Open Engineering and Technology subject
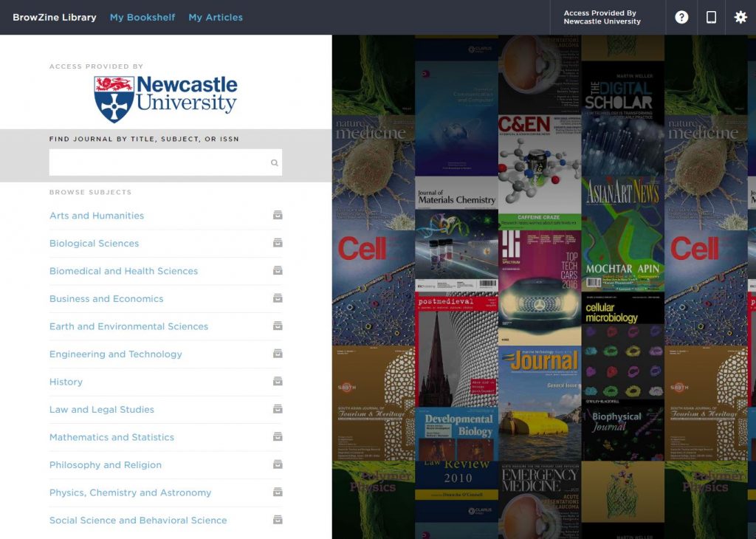Viewport: 756px width, 539px height. tap(115, 354)
